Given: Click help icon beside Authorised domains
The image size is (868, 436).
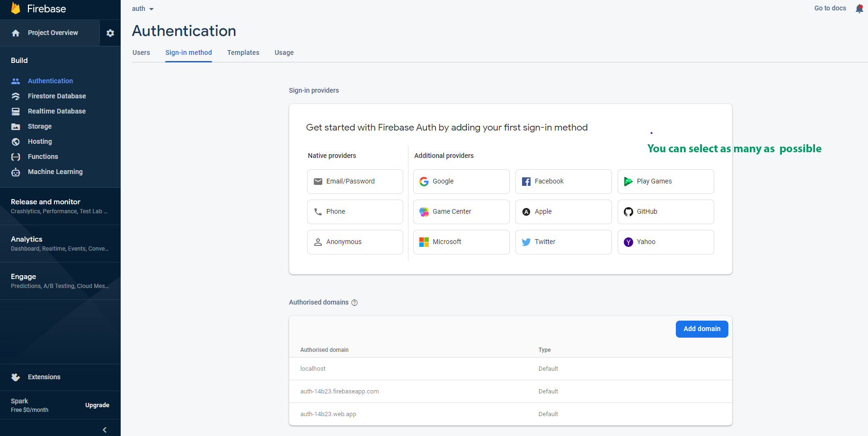Looking at the screenshot, I should pos(354,303).
